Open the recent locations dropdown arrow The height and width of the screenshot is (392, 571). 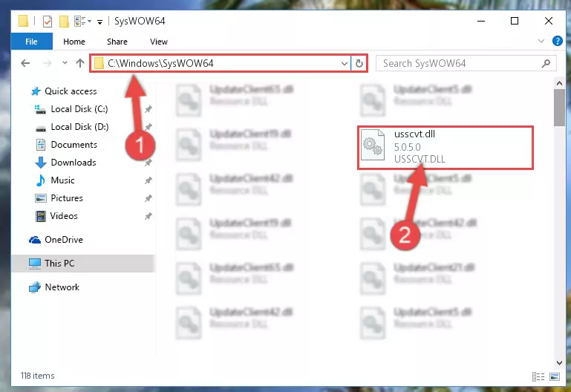(x=65, y=63)
